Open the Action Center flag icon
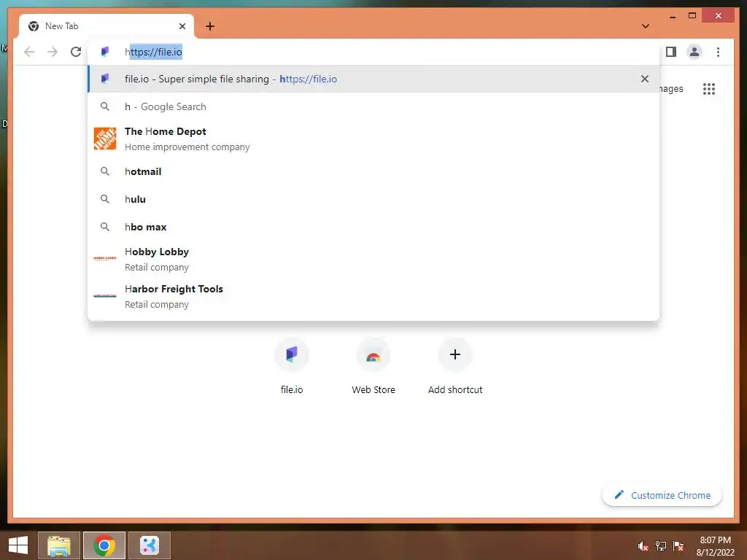The width and height of the screenshot is (747, 560). click(678, 546)
